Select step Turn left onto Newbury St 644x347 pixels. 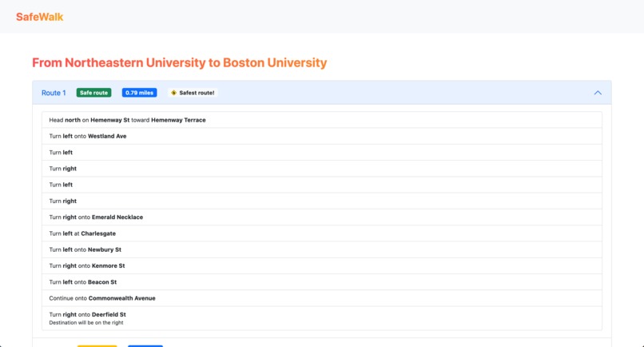coord(322,249)
